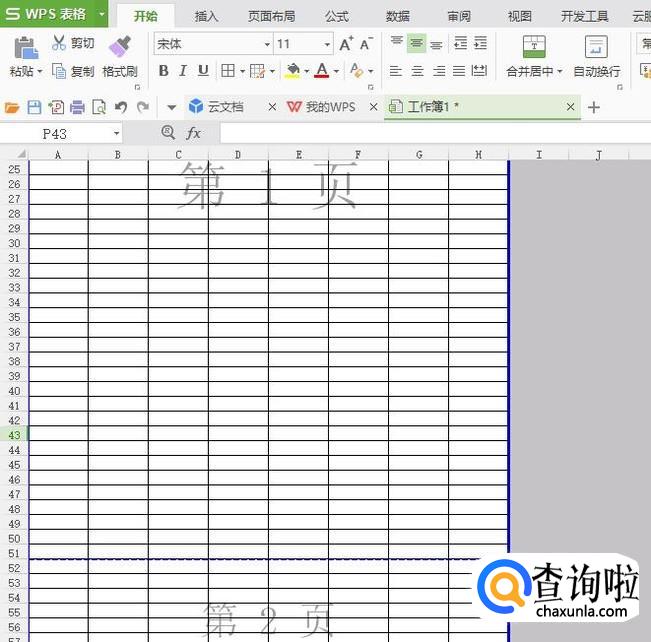Open the Name Box dropdown
Image resolution: width=651 pixels, height=642 pixels.
tap(116, 133)
